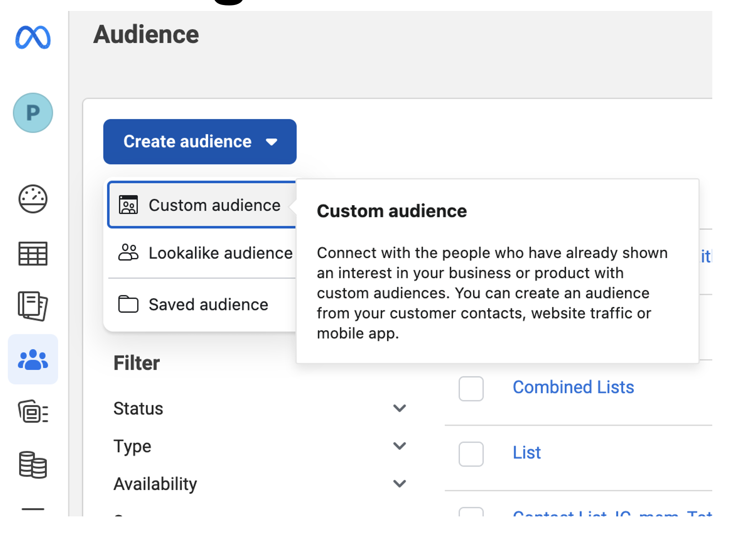
Task: Expand the Availability filter
Action: point(399,484)
